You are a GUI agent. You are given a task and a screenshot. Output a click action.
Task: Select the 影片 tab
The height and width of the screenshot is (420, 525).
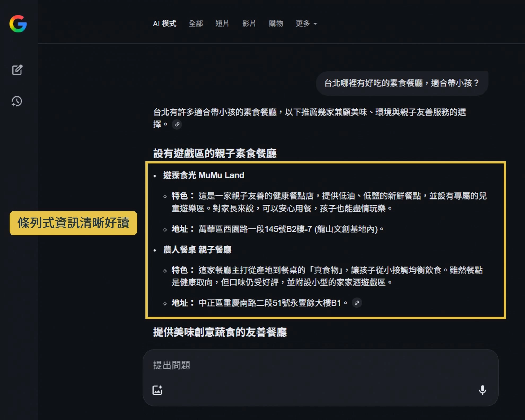tap(249, 24)
